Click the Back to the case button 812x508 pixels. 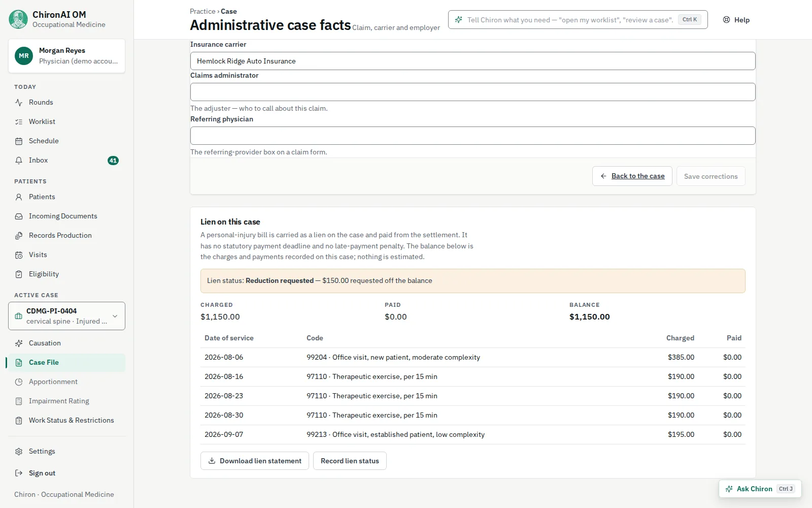pos(632,176)
